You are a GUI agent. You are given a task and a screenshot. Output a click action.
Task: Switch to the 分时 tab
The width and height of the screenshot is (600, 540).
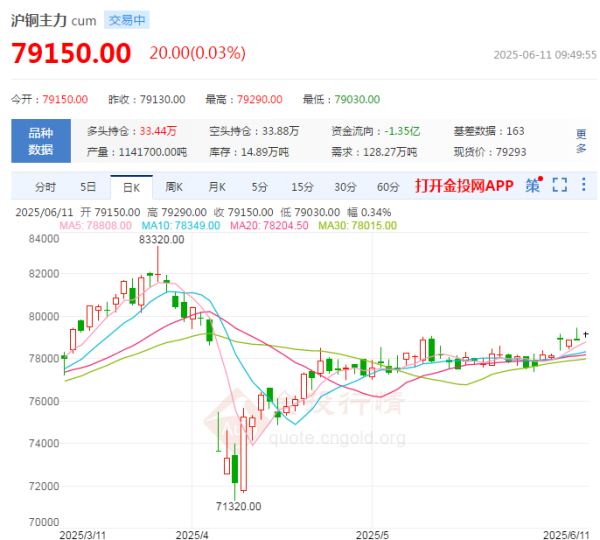(45, 187)
